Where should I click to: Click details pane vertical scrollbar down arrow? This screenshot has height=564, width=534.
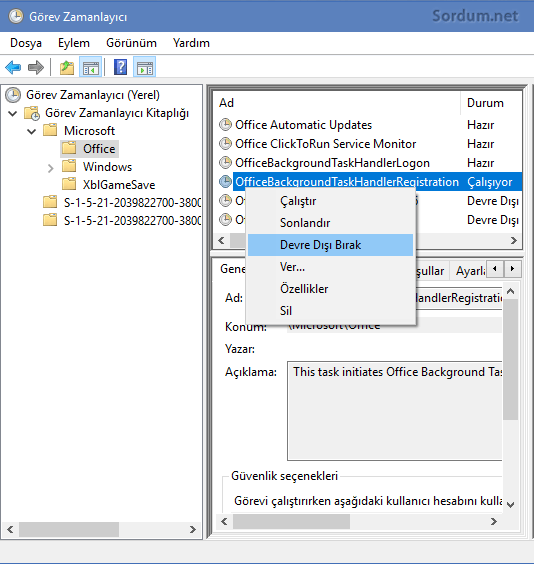tap(511, 504)
